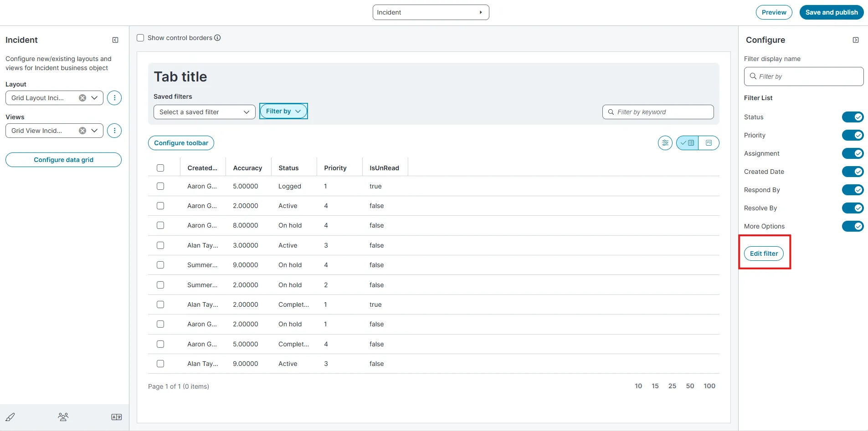Click the Edit filter button
The width and height of the screenshot is (868, 431).
coord(764,254)
